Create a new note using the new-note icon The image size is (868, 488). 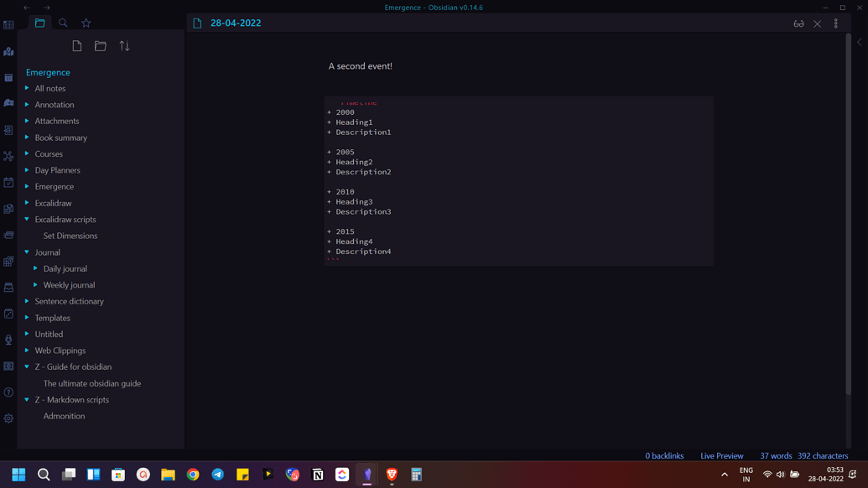(76, 45)
